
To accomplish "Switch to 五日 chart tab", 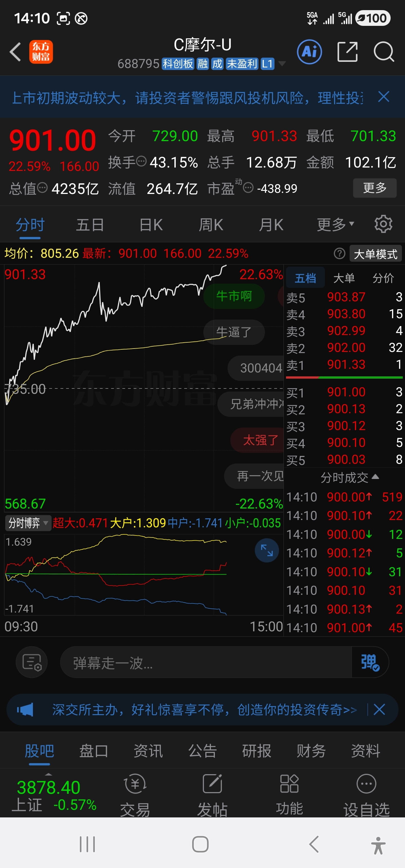I will [90, 225].
